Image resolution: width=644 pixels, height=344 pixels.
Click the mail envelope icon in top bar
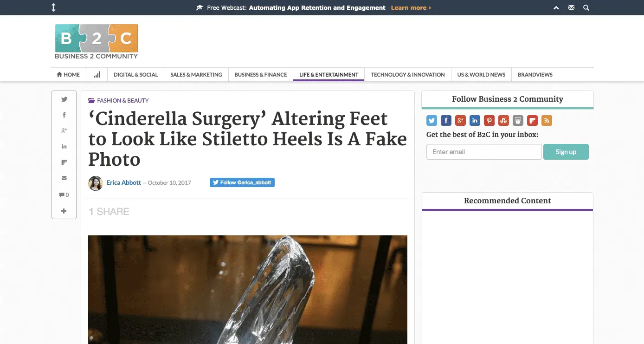click(x=571, y=8)
